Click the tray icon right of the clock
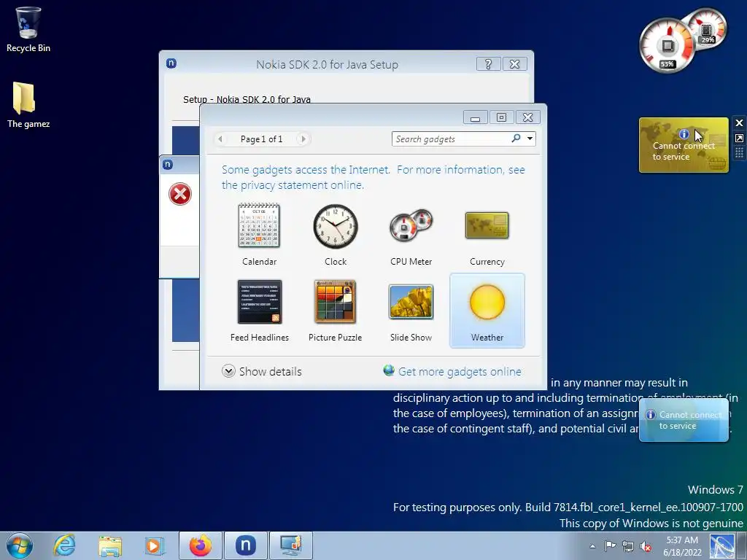Image resolution: width=747 pixels, height=560 pixels. (x=721, y=546)
